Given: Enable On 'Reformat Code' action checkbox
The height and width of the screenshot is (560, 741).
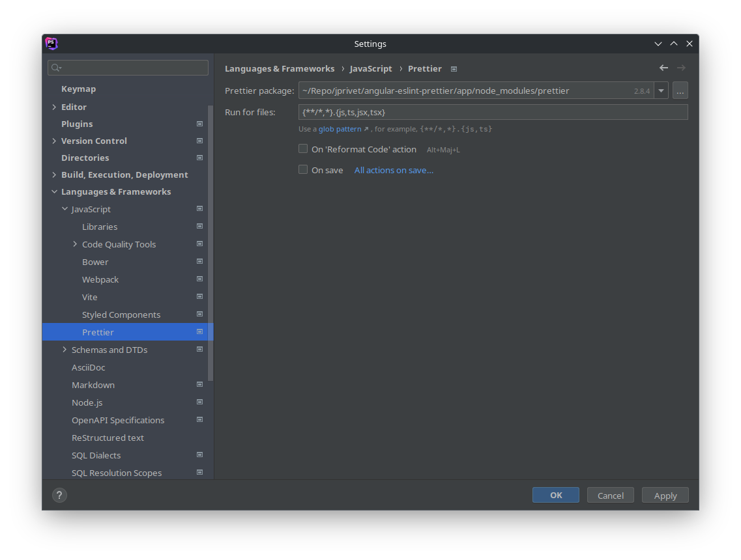Looking at the screenshot, I should 303,148.
